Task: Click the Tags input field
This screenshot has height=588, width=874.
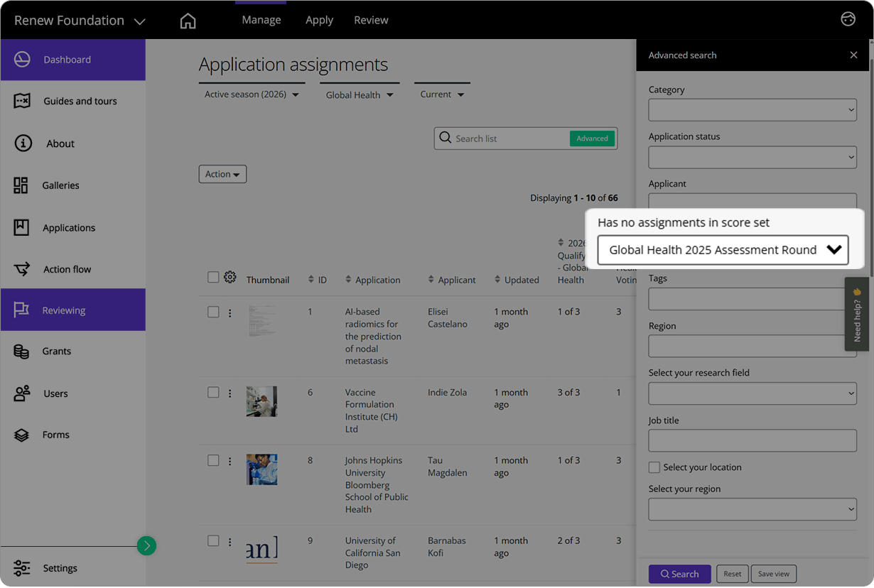Action: coord(752,299)
